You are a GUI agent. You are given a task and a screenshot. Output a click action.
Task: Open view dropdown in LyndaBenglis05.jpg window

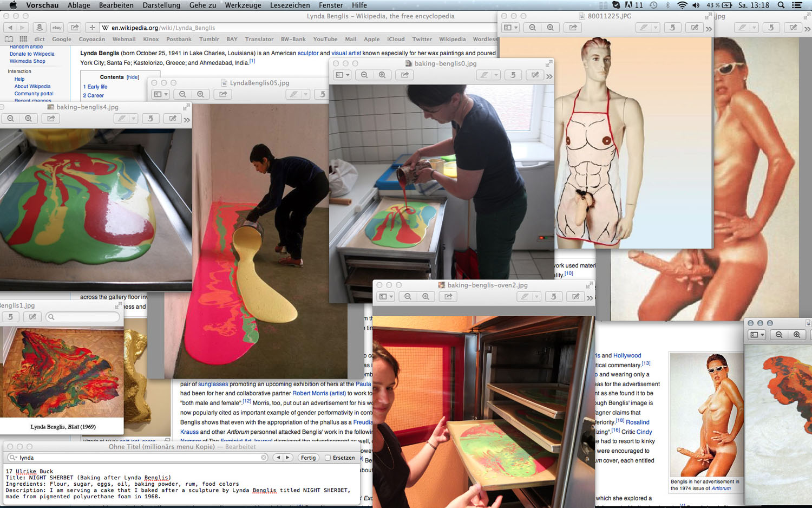click(x=160, y=94)
